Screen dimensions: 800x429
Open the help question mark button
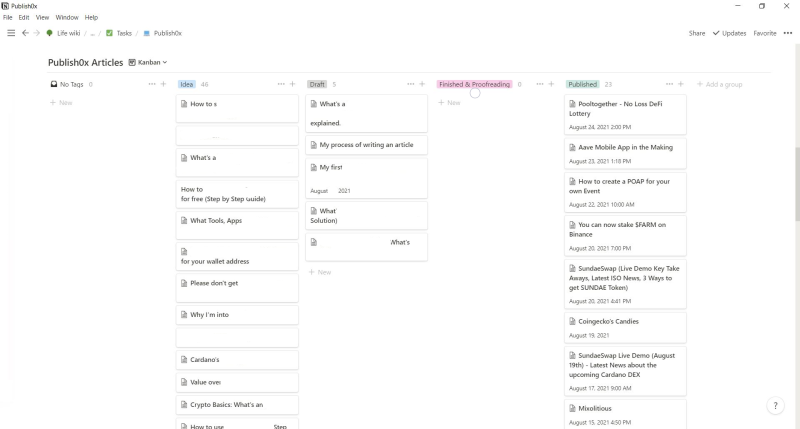[776, 406]
